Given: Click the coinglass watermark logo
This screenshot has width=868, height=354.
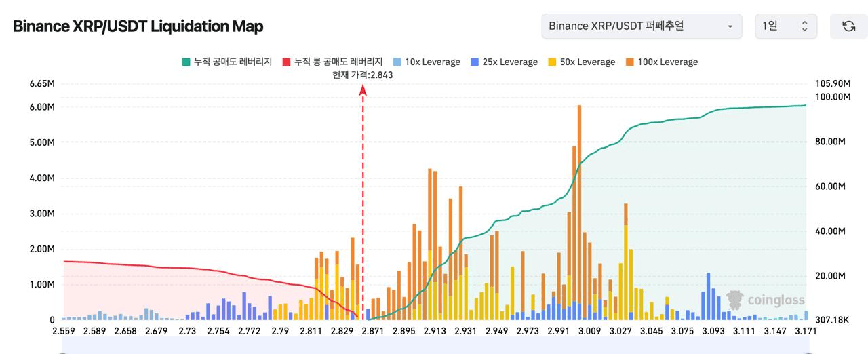Looking at the screenshot, I should click(766, 300).
